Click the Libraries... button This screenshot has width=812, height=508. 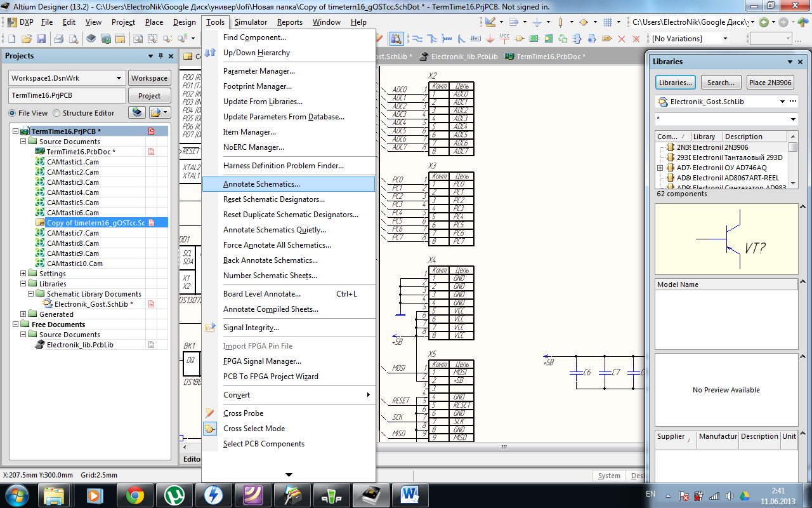[x=675, y=83]
